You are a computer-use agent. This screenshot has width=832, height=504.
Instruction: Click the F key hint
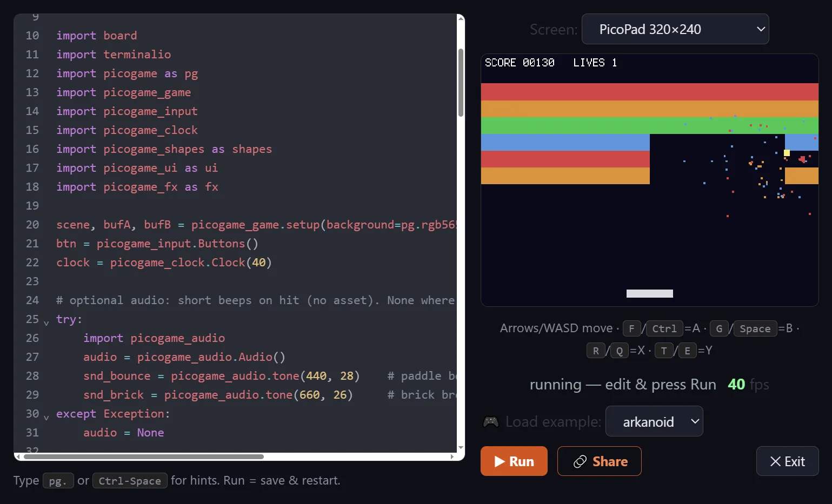[x=631, y=328]
